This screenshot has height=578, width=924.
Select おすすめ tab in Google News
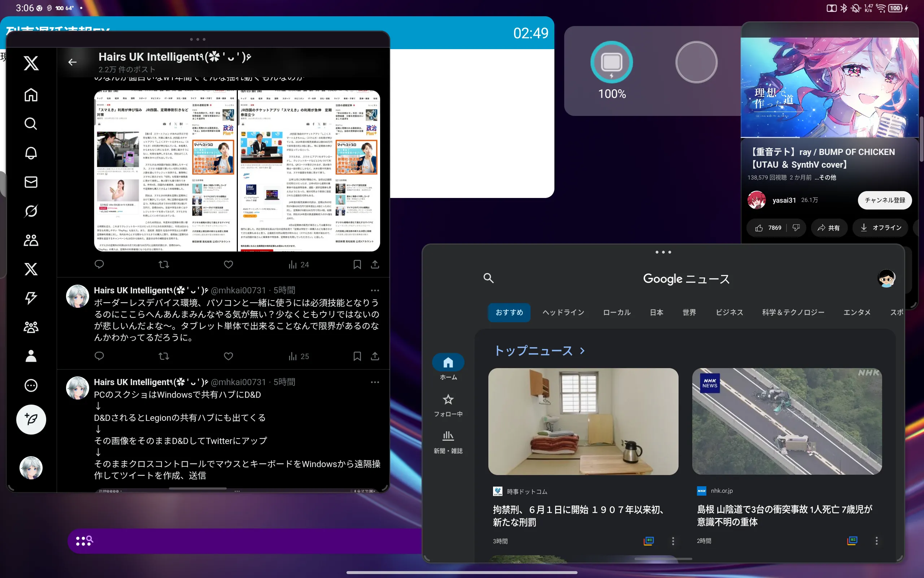point(509,313)
